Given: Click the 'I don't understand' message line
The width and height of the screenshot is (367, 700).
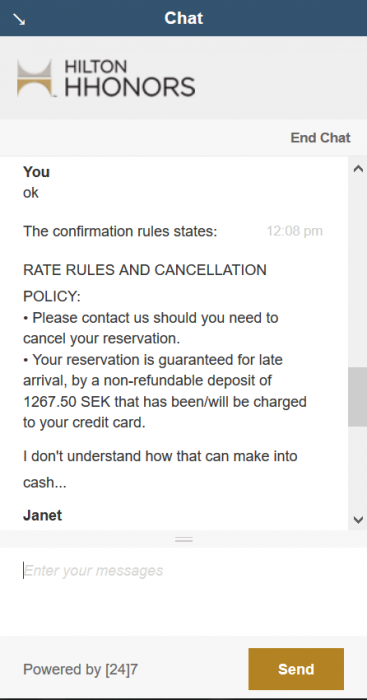Looking at the screenshot, I should tap(160, 456).
